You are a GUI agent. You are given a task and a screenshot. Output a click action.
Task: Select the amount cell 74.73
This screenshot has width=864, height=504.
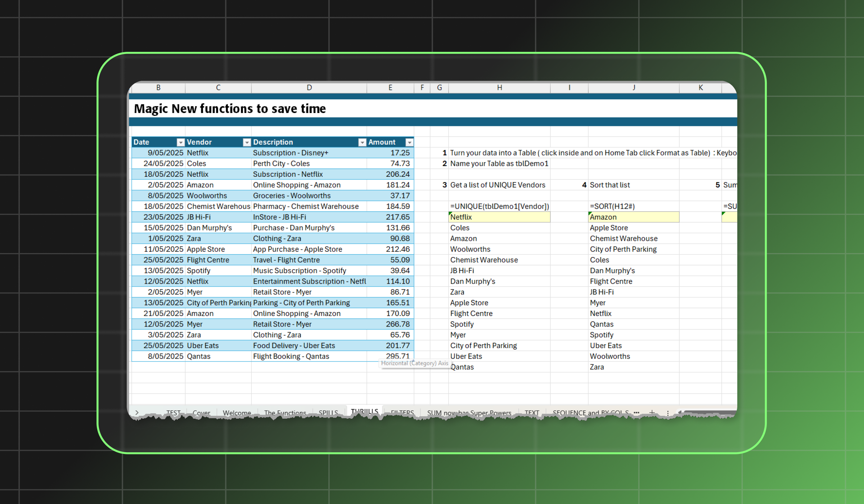point(390,163)
